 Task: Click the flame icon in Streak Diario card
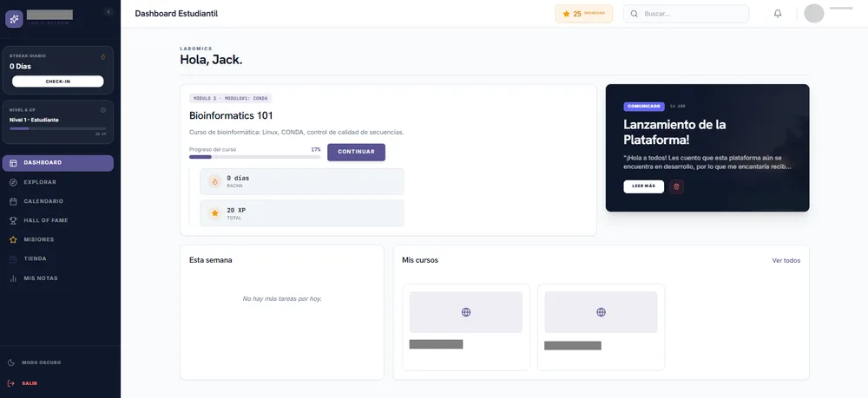click(x=103, y=56)
